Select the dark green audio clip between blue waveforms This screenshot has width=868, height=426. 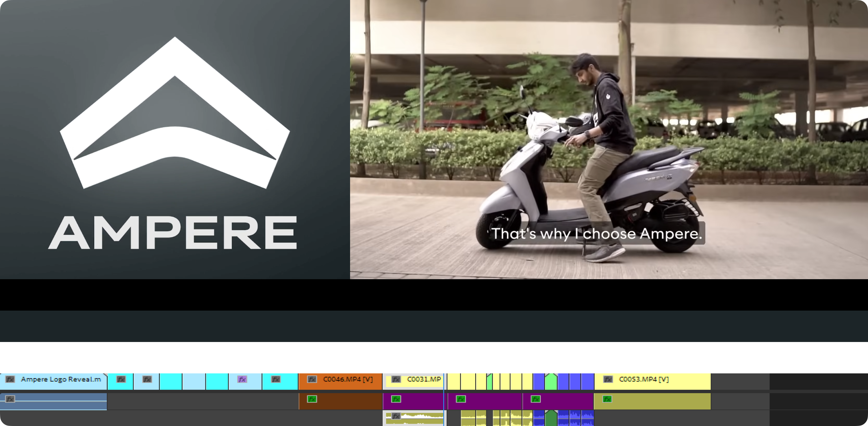click(x=551, y=418)
